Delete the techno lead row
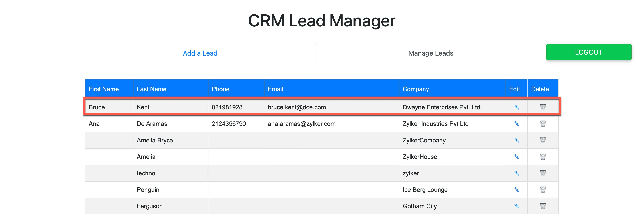The width and height of the screenshot is (644, 214). (542, 173)
